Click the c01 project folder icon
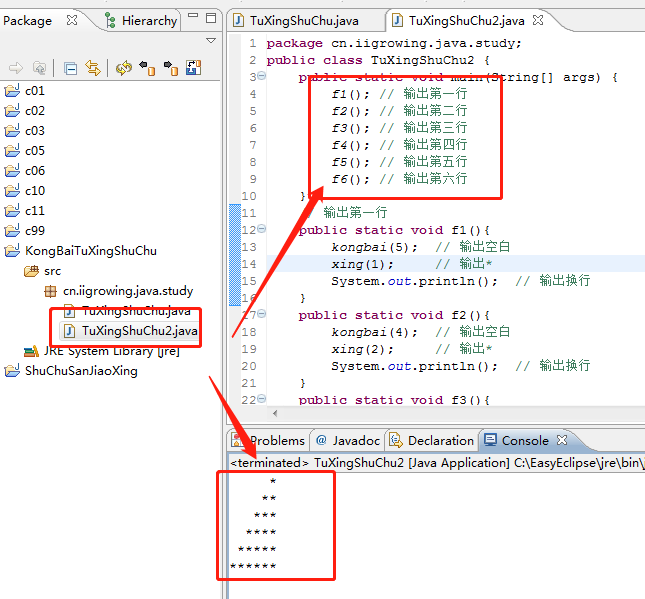Image resolution: width=645 pixels, height=599 pixels. 12,91
